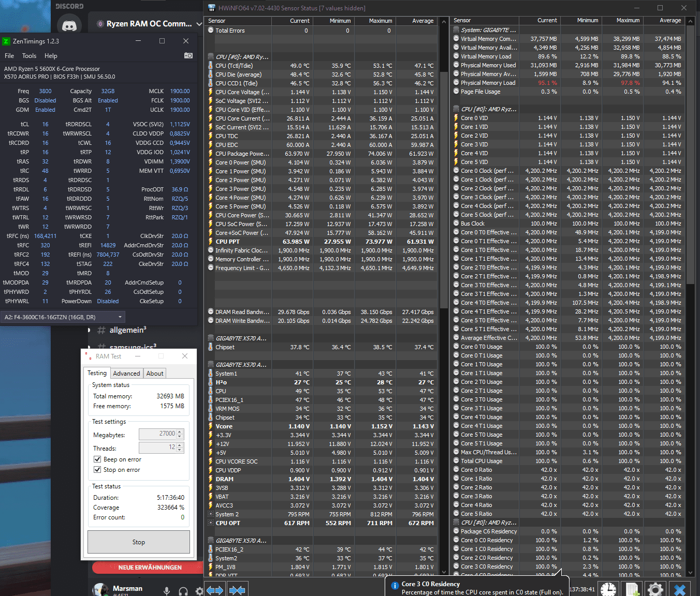The width and height of the screenshot is (700, 596).
Task: Select CPU Package Power row
Action: coord(322,154)
